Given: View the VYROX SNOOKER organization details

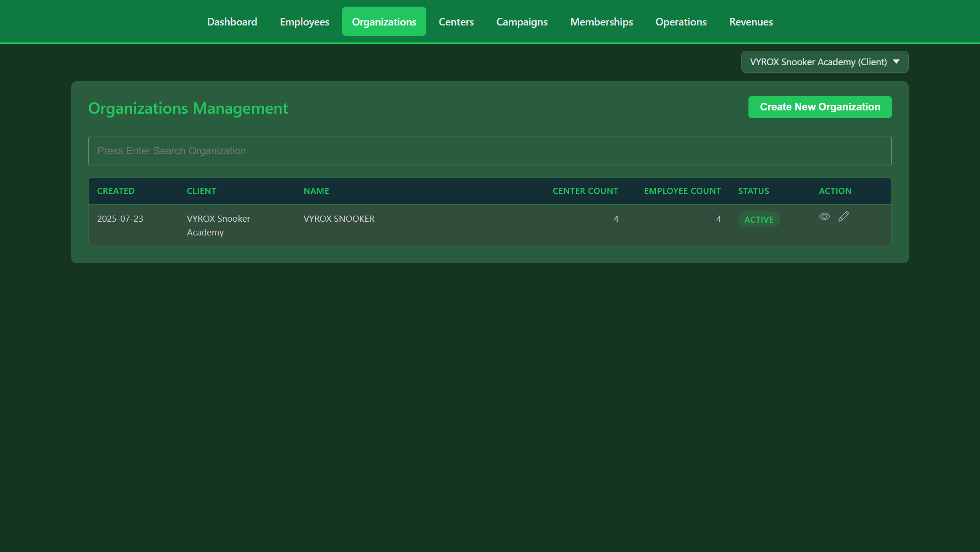Looking at the screenshot, I should click(x=824, y=217).
